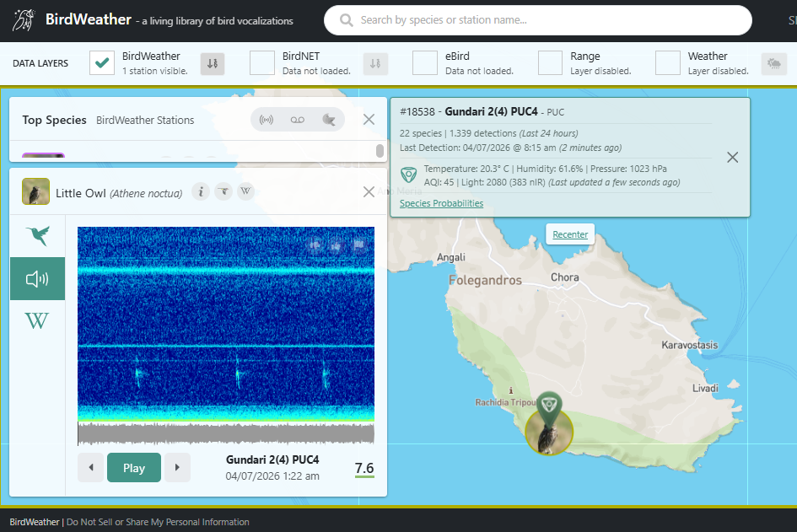The height and width of the screenshot is (532, 797).
Task: Click the Little Owl info icon
Action: (201, 191)
